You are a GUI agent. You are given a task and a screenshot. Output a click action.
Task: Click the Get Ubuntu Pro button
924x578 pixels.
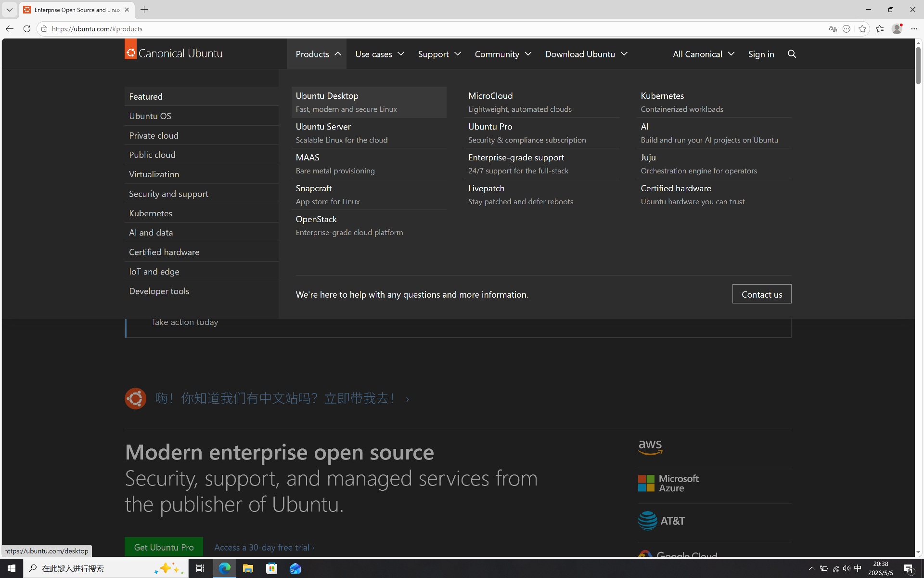coord(164,547)
